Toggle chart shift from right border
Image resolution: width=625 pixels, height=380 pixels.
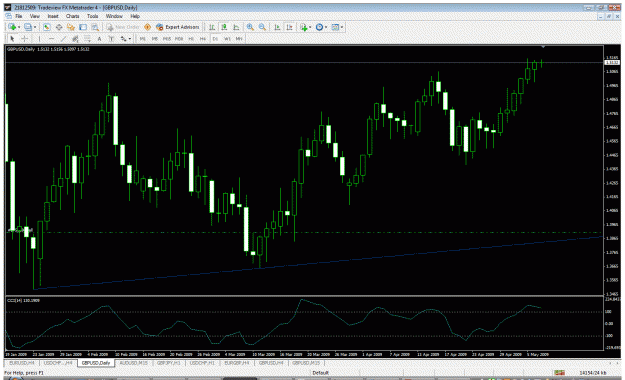tap(289, 27)
